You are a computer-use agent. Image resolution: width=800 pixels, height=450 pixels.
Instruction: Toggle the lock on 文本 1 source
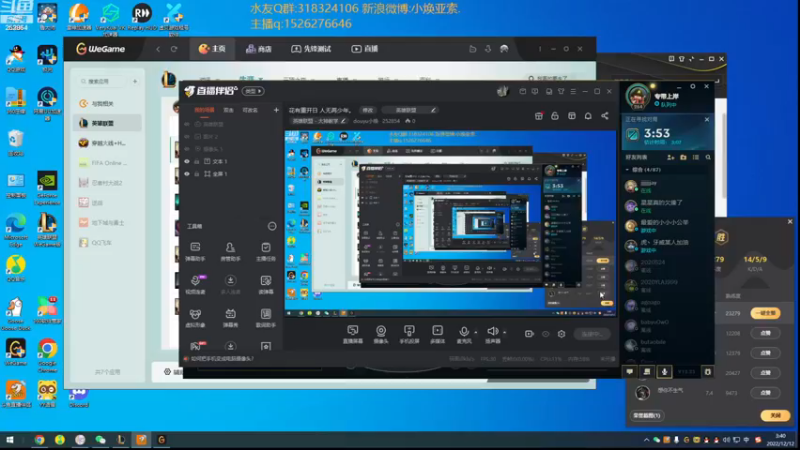196,161
